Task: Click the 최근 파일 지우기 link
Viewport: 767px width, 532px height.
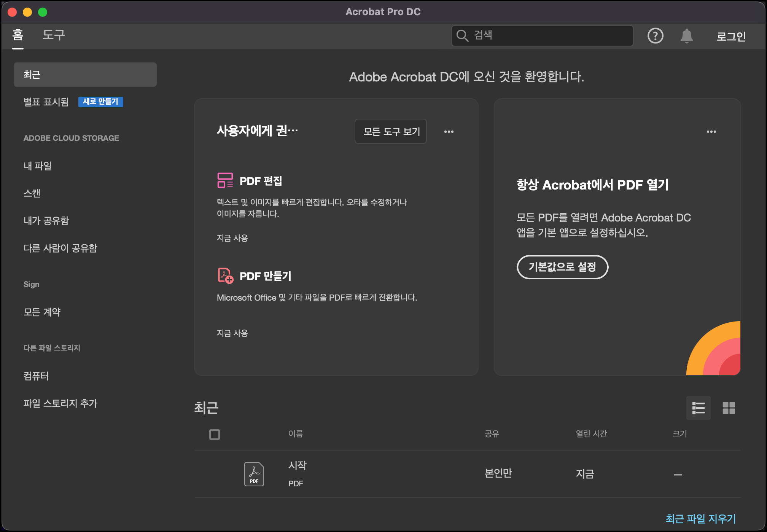Action: (700, 519)
